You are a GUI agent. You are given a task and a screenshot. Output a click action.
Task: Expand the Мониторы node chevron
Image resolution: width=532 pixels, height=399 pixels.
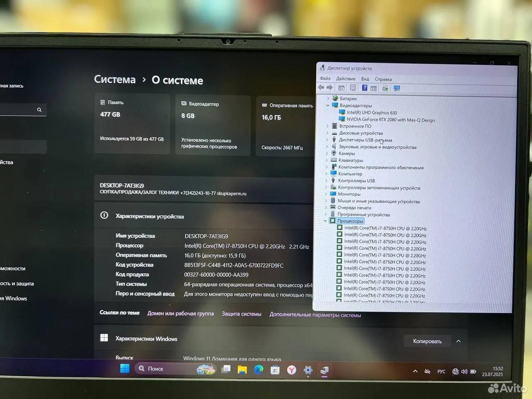click(326, 194)
